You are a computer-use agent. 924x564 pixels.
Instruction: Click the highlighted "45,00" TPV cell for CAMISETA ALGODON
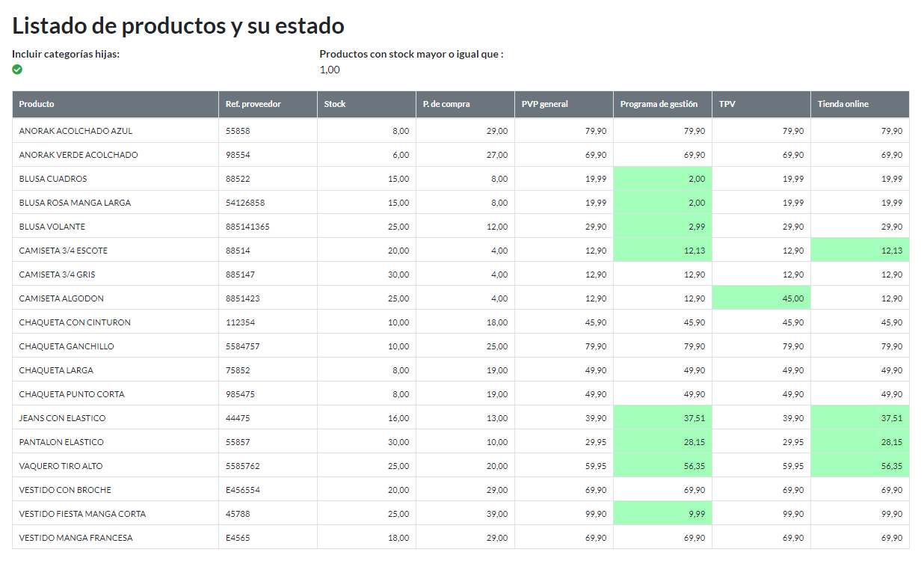760,298
